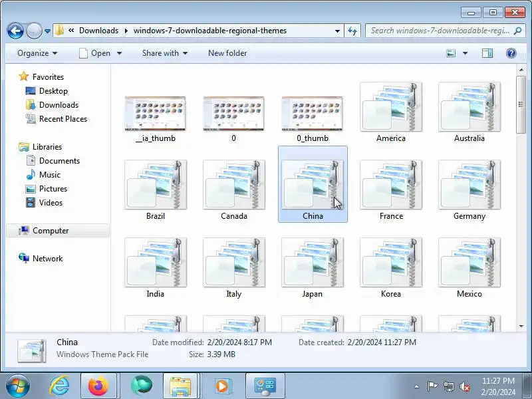Open the green swirl app on the taskbar
Viewport: 532px width, 399px height.
[141, 386]
